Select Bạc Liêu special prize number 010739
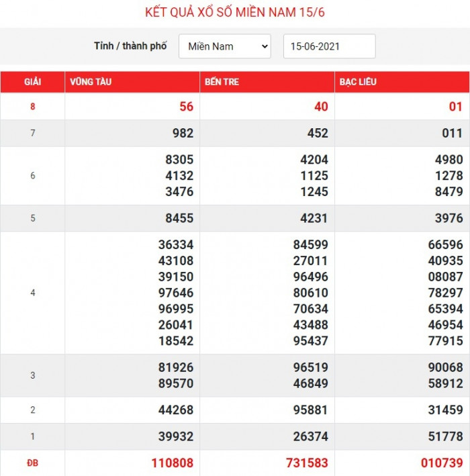Image resolution: width=470 pixels, height=476 pixels. (x=440, y=463)
